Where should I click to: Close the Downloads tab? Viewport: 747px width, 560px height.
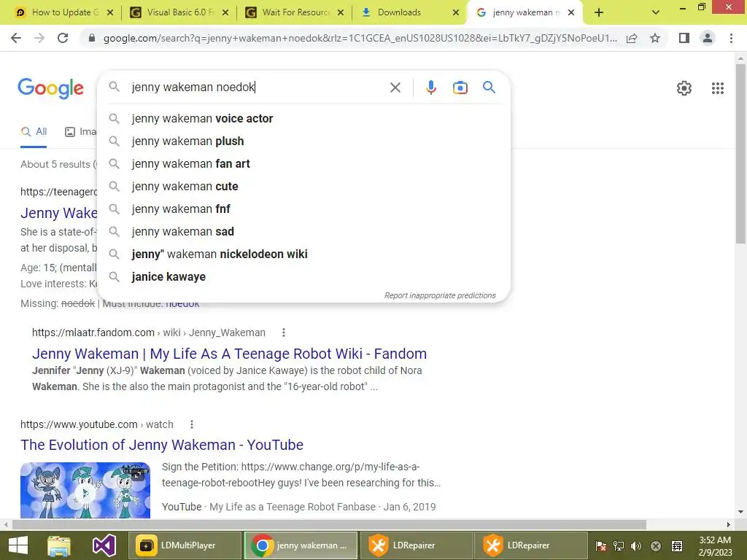pos(455,12)
